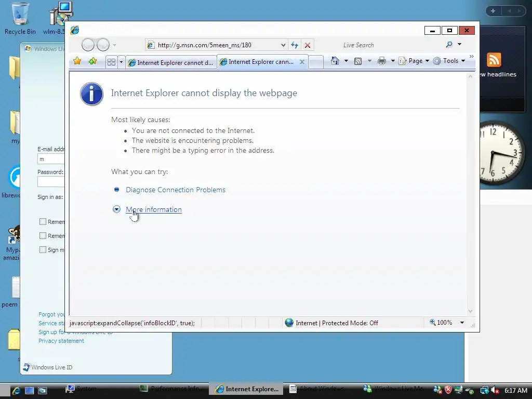Open a new blank tab

[315, 62]
